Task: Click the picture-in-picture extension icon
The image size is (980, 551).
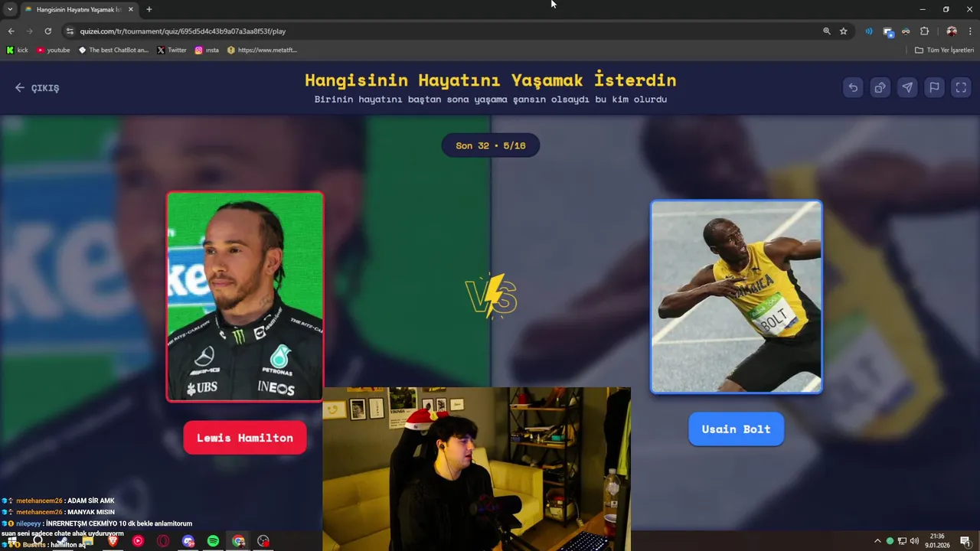Action: [x=888, y=31]
